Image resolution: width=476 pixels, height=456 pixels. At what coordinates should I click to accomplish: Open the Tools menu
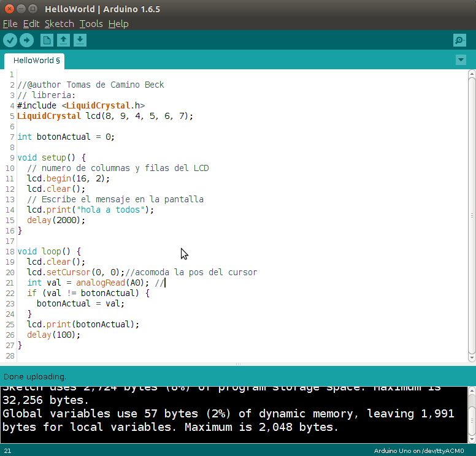pyautogui.click(x=91, y=24)
